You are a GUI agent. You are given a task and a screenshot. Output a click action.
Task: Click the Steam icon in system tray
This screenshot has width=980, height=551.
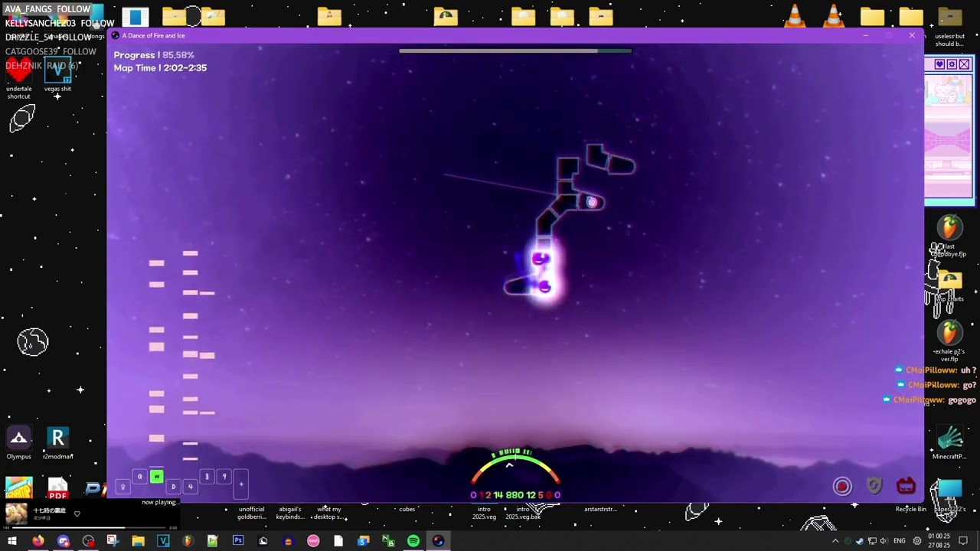[x=860, y=541]
